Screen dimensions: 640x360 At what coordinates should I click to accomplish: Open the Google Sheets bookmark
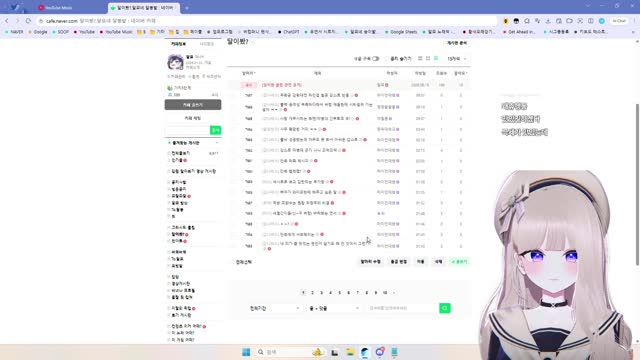point(401,32)
